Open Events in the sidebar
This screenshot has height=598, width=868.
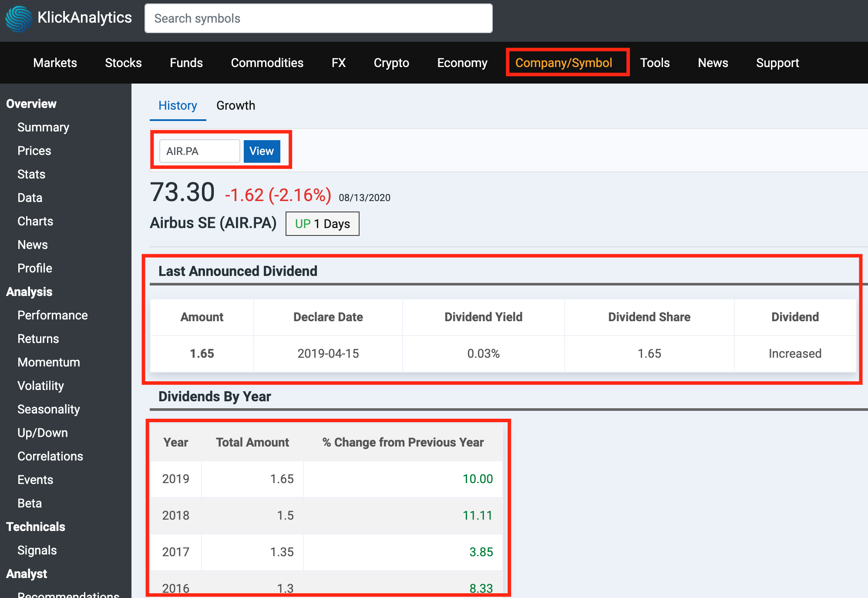35,480
